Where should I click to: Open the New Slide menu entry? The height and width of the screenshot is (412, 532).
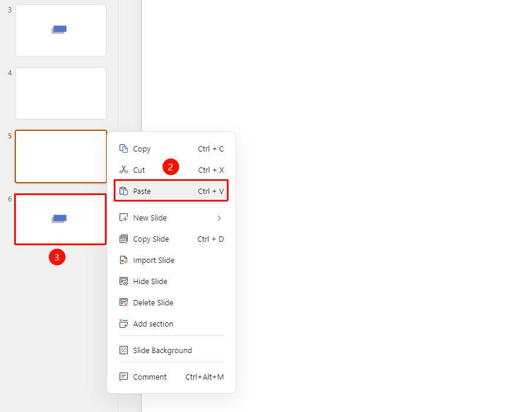[171, 217]
